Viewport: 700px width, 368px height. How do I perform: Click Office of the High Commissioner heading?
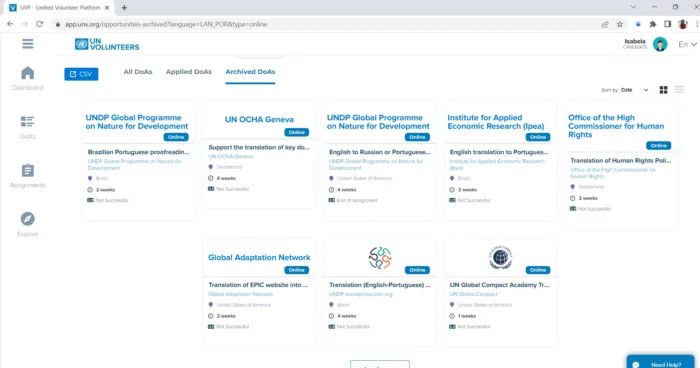pos(616,126)
